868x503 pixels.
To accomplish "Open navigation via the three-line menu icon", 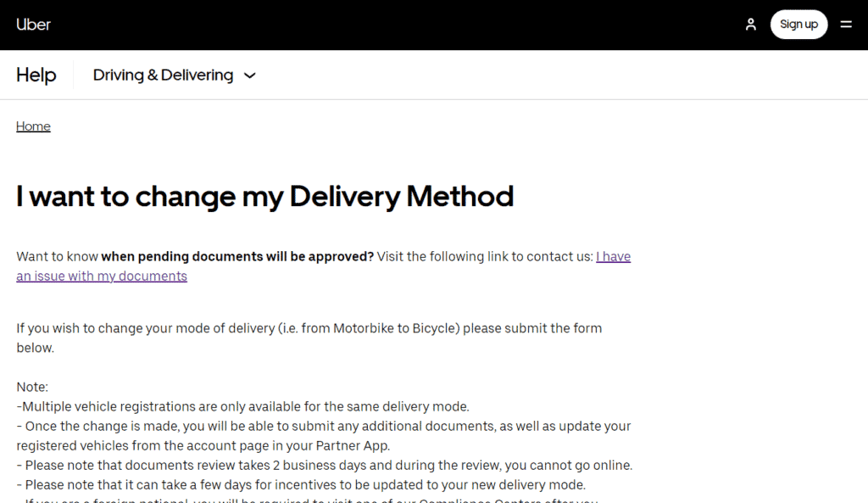I will [845, 24].
